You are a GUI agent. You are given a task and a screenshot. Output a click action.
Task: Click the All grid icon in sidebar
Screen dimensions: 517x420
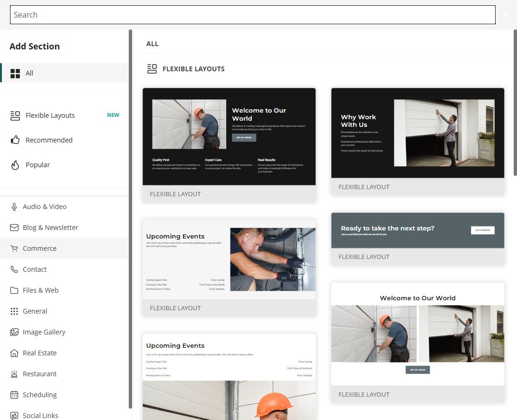[15, 74]
